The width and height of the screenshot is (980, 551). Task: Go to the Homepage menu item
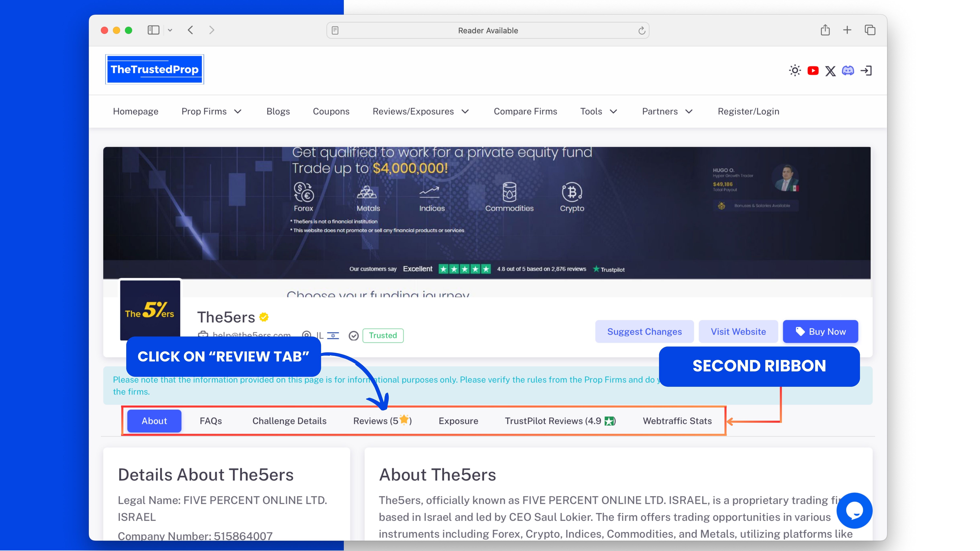pyautogui.click(x=135, y=111)
